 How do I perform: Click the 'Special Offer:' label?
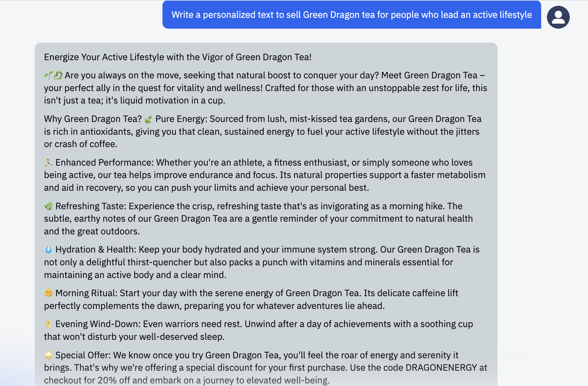click(83, 355)
